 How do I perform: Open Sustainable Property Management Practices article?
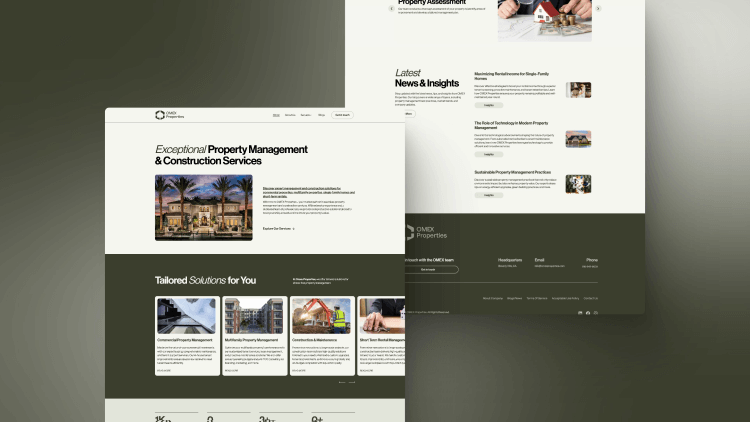pos(512,172)
